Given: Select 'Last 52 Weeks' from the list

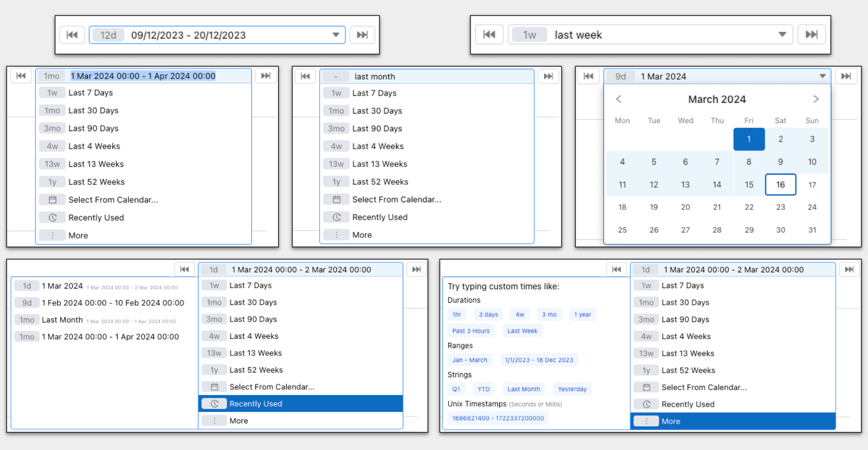Looking at the screenshot, I should click(x=96, y=181).
